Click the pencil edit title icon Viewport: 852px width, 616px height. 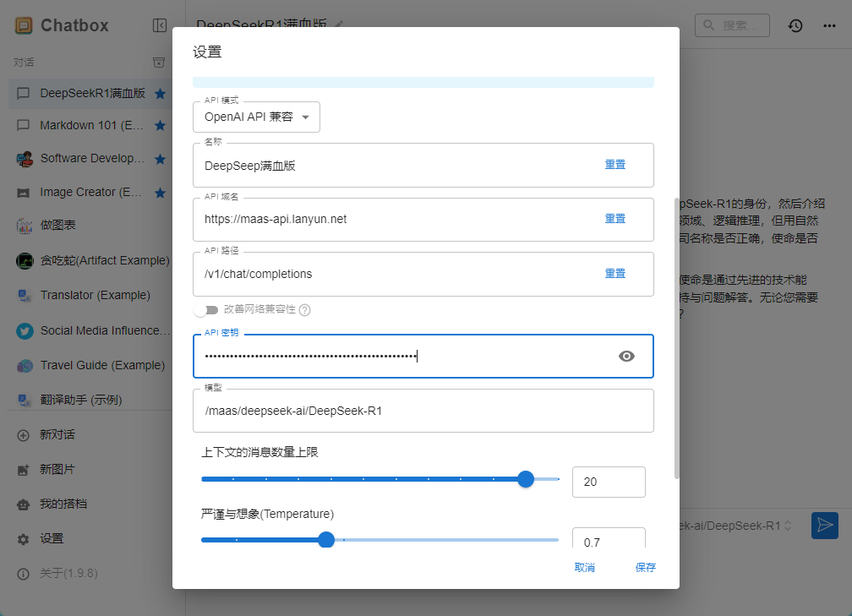pyautogui.click(x=339, y=25)
